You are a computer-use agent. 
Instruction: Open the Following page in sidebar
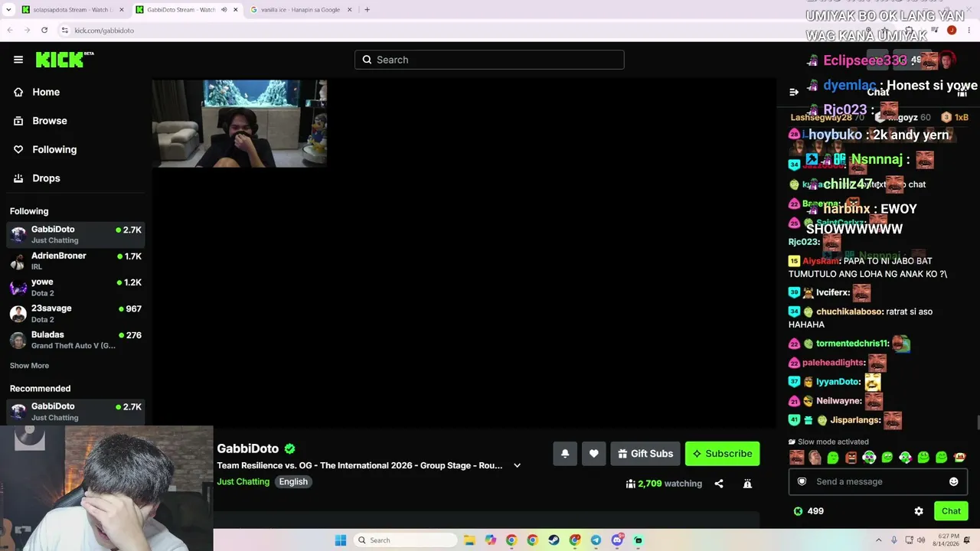[45, 149]
